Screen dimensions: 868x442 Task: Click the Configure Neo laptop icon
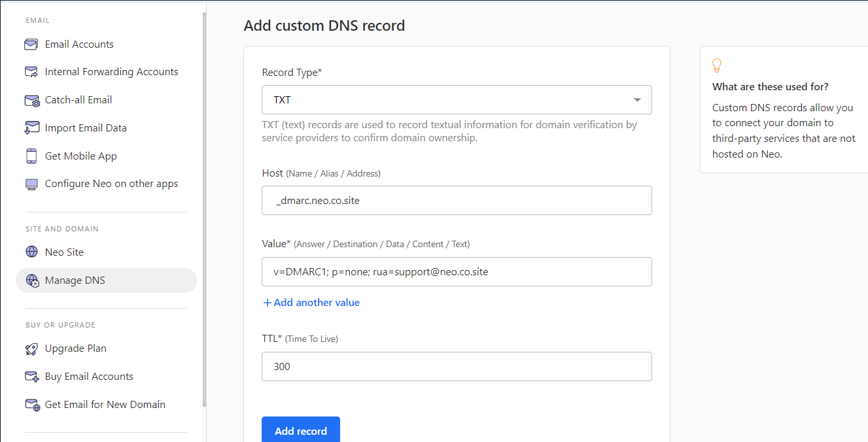coord(31,184)
